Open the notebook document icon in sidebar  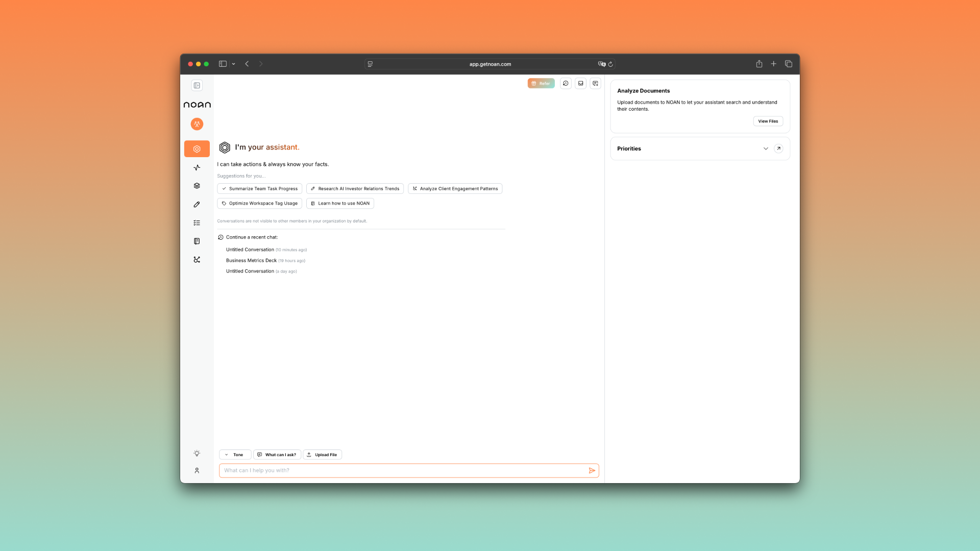[x=197, y=241]
